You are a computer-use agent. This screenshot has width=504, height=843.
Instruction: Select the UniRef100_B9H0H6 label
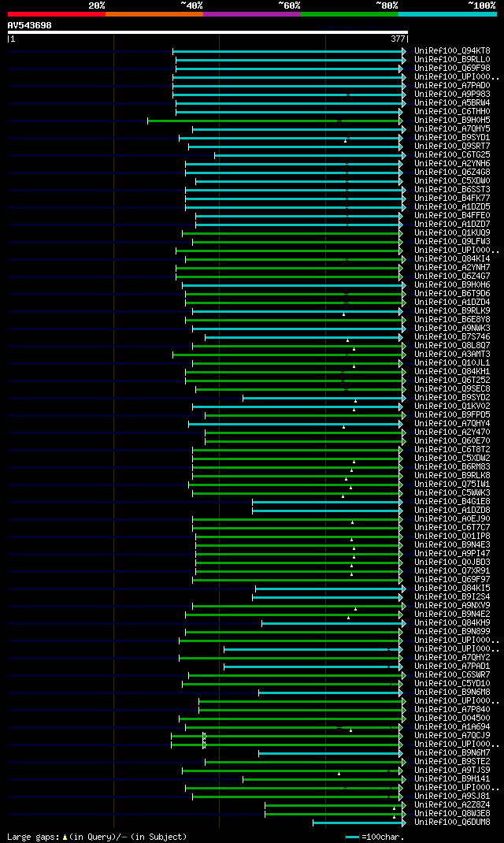(x=452, y=285)
